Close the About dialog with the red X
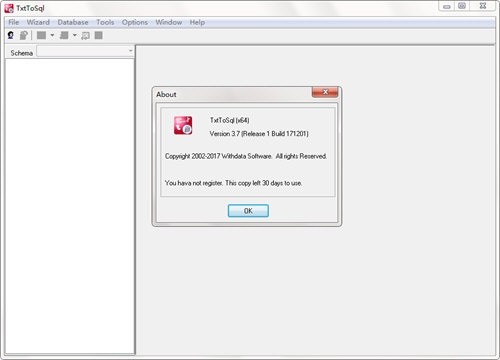This screenshot has width=500, height=360. (325, 92)
